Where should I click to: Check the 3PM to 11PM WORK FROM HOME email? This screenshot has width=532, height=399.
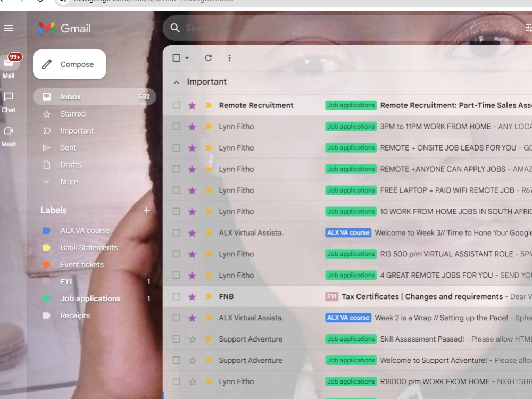pos(177,127)
